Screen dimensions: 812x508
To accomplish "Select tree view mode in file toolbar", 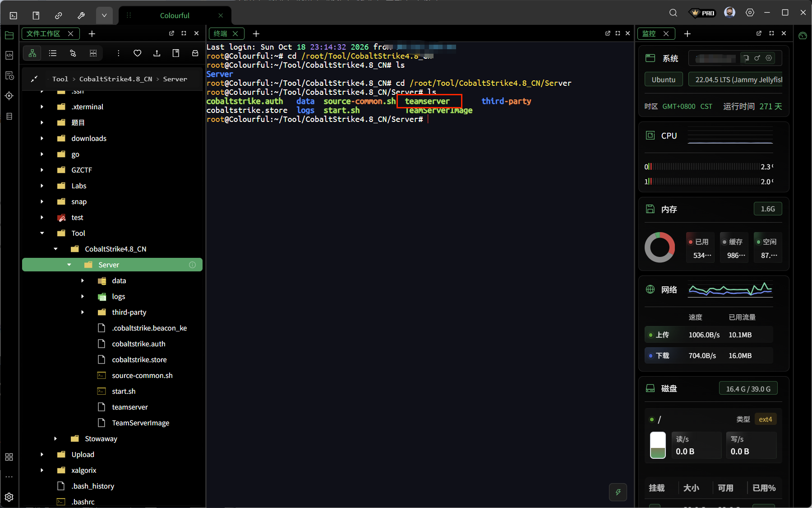I will pos(32,53).
